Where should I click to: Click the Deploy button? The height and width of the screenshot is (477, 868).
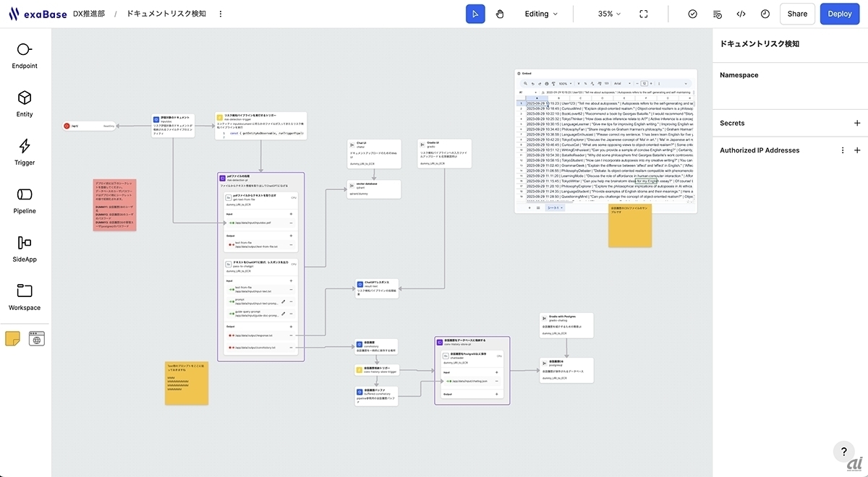click(839, 14)
